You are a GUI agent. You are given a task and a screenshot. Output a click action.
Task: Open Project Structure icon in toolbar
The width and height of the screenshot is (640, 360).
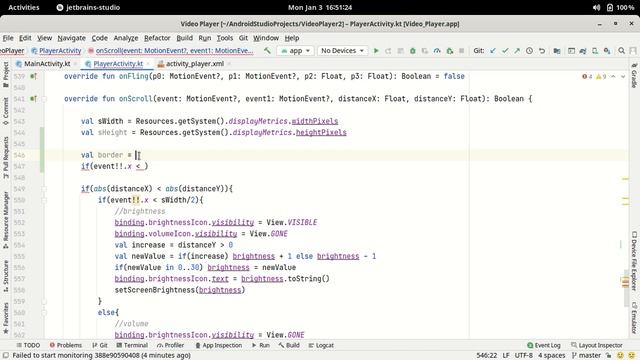tap(557, 51)
